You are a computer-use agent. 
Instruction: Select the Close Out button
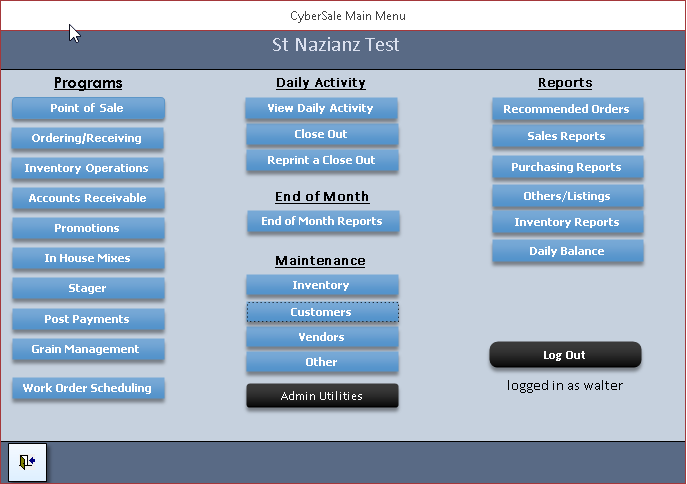tap(322, 134)
